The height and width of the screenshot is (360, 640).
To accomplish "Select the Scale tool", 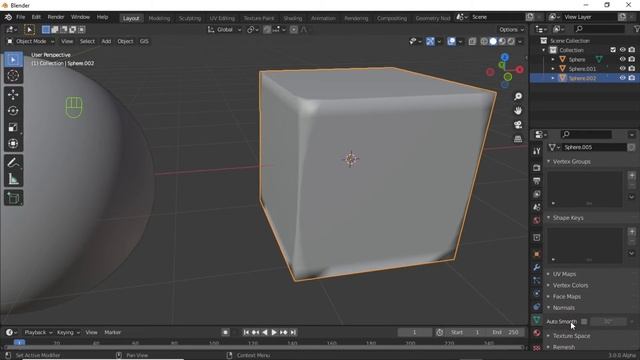I will pyautogui.click(x=13, y=127).
